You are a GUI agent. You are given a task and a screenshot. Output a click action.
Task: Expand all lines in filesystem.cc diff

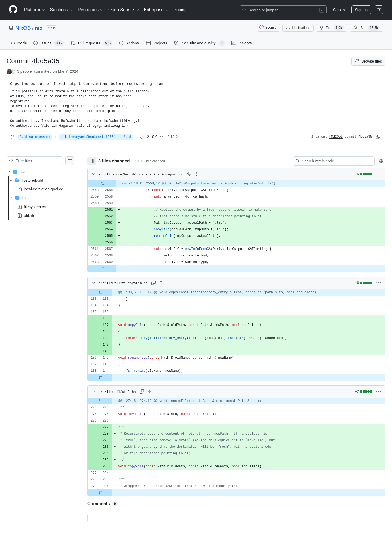[x=161, y=283]
